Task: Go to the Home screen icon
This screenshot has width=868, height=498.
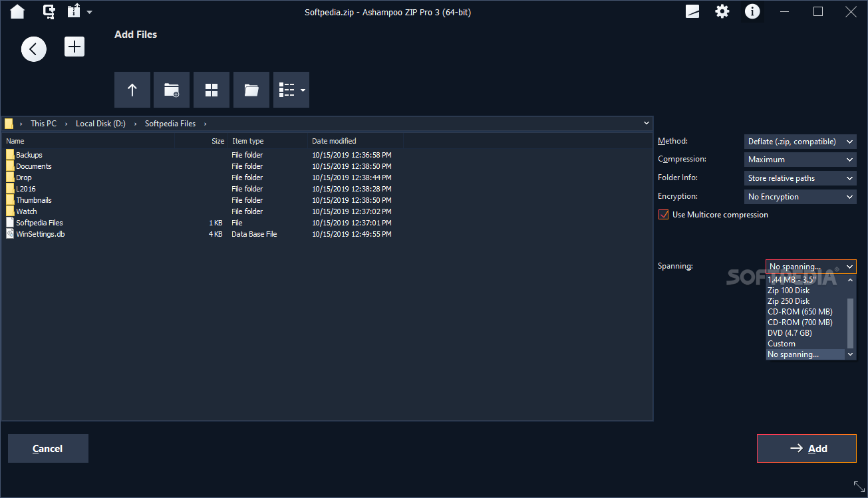Action: pos(17,11)
